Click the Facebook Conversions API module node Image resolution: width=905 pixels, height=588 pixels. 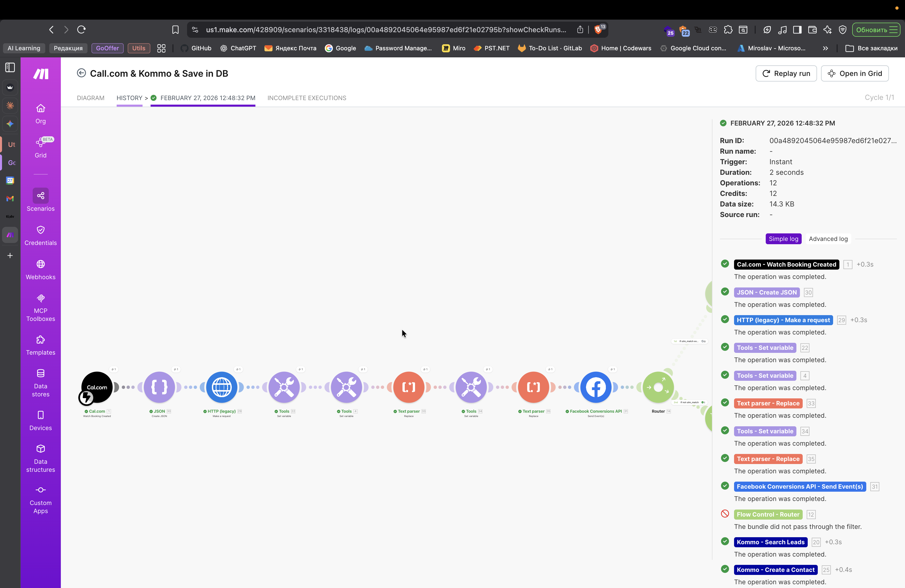click(596, 387)
